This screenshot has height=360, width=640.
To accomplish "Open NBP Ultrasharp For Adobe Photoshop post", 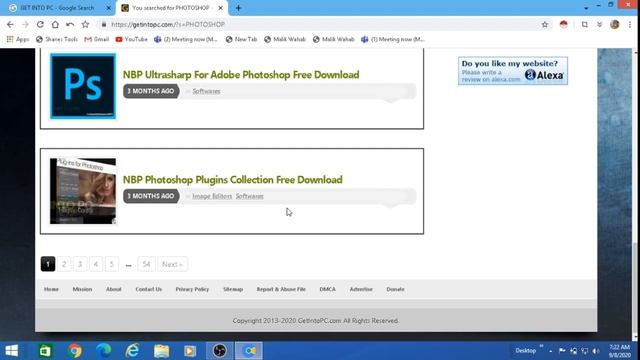I will click(241, 75).
